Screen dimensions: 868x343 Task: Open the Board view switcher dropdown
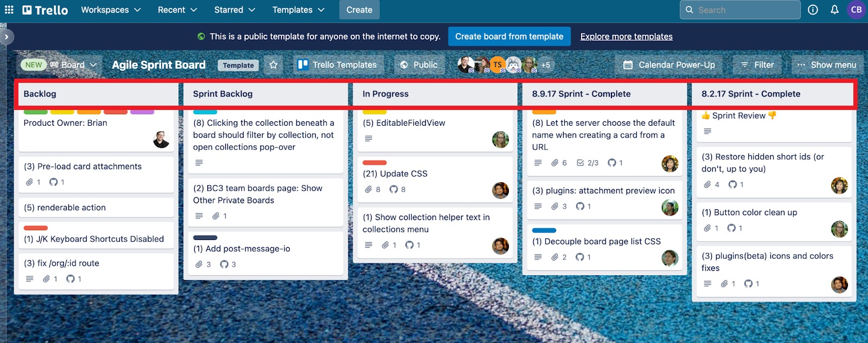pos(73,65)
